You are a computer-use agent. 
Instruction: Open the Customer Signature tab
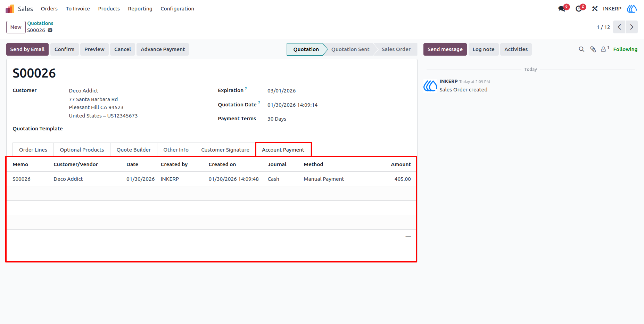point(225,150)
